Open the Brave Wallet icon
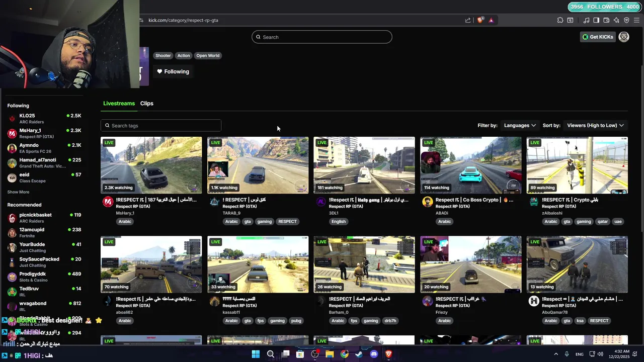Viewport: 644px width, 362px height. 606,20
